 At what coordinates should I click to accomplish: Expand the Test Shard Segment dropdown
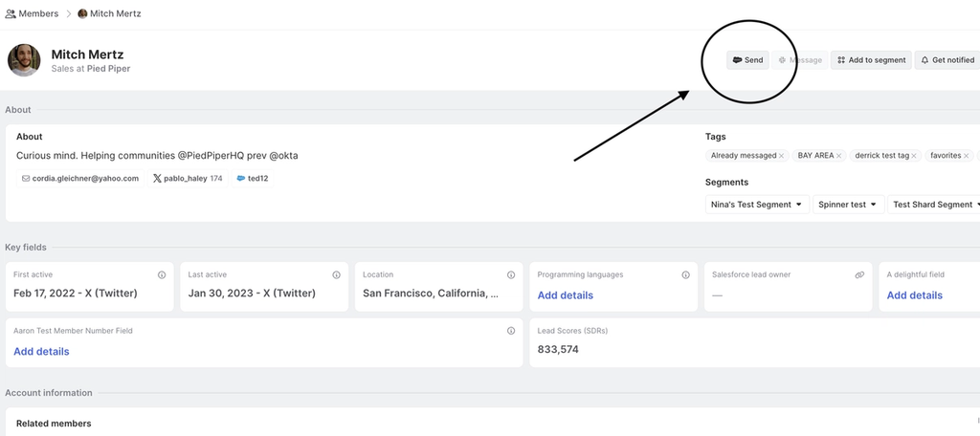pyautogui.click(x=933, y=205)
